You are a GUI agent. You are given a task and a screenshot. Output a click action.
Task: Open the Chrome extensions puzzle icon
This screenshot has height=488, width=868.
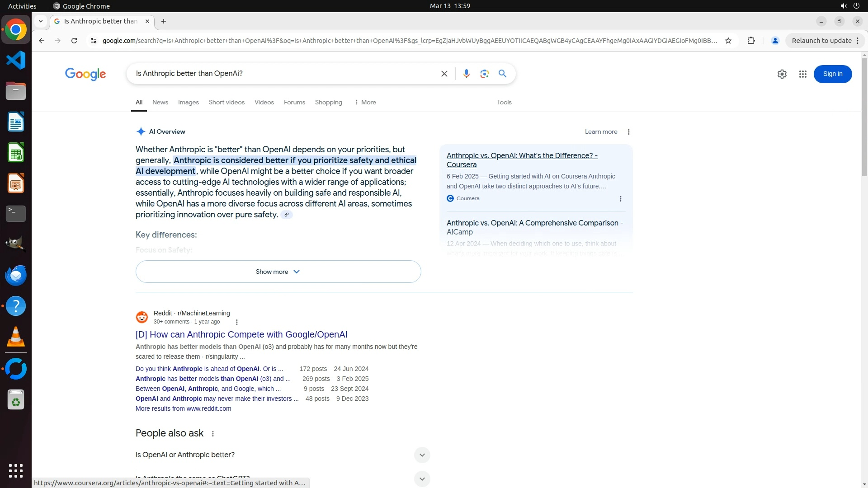[x=751, y=41]
